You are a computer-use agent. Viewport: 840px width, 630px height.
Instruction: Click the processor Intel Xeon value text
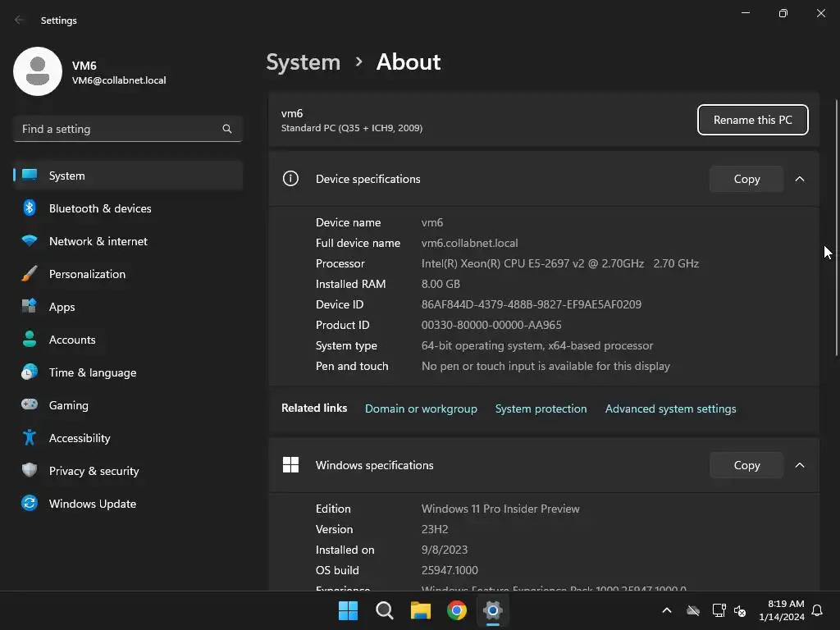tap(559, 263)
